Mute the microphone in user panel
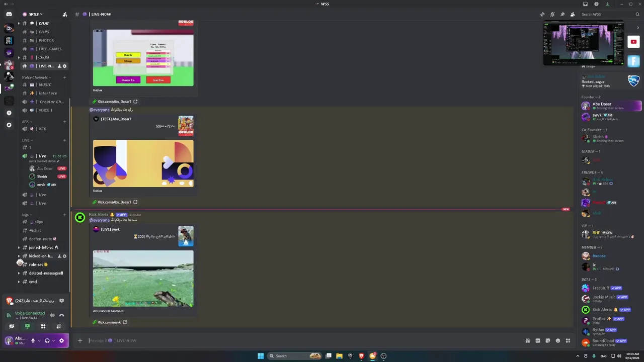This screenshot has width=644, height=362. coord(33,341)
